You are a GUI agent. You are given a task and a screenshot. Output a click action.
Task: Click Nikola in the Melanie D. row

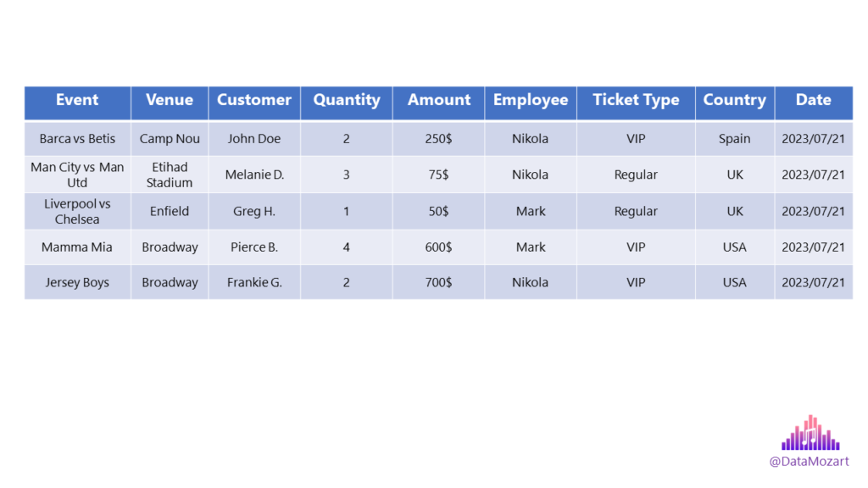(531, 175)
